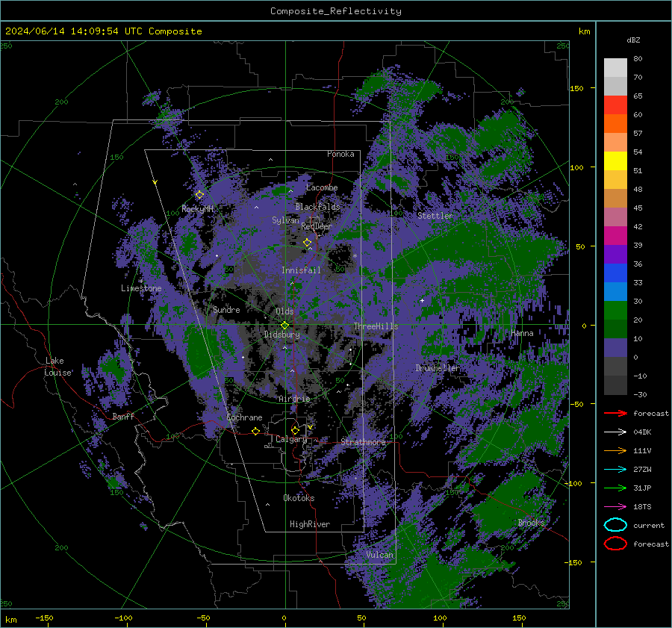672x628 pixels.
Task: Select the violet swatch below the 39 label
Action: (615, 254)
